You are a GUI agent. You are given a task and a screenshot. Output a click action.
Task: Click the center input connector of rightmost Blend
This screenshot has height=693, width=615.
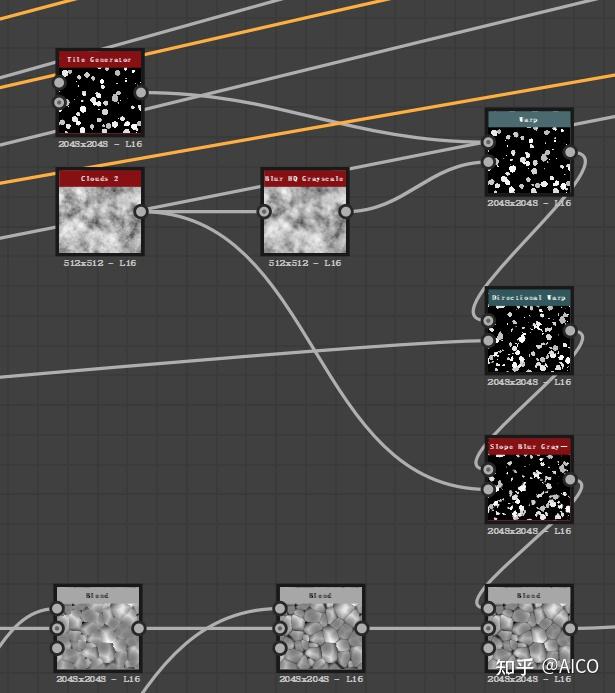pyautogui.click(x=488, y=628)
